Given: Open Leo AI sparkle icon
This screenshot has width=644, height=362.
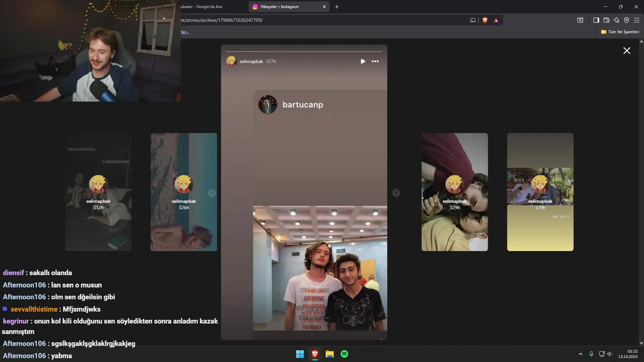Looking at the screenshot, I should [616, 20].
